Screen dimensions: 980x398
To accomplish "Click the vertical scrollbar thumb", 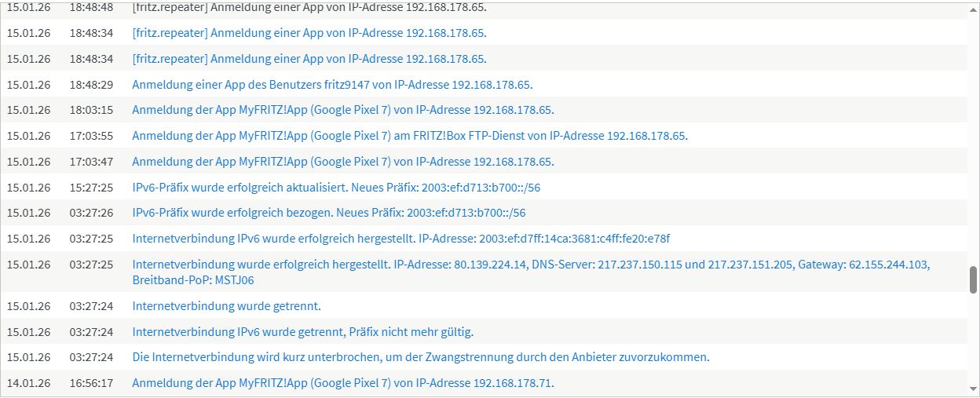I will [974, 279].
